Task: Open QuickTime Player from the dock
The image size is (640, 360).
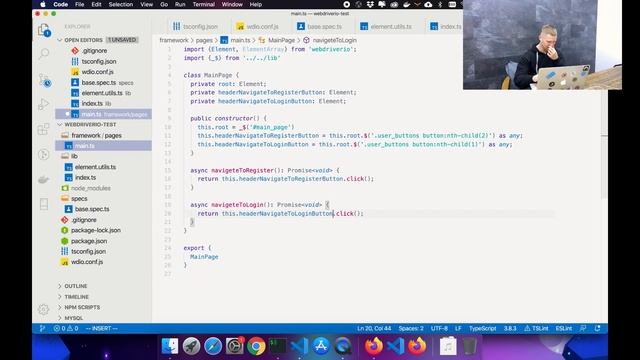Action: coord(343,347)
